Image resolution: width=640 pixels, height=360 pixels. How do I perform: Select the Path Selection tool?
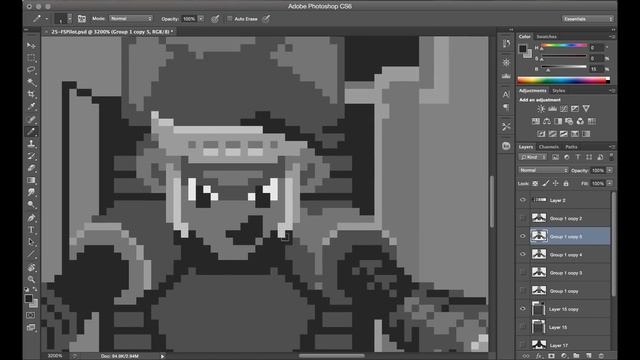31,242
